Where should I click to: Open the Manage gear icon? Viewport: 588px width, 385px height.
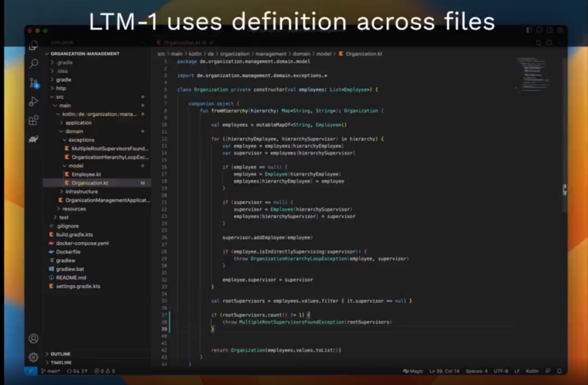point(33,357)
